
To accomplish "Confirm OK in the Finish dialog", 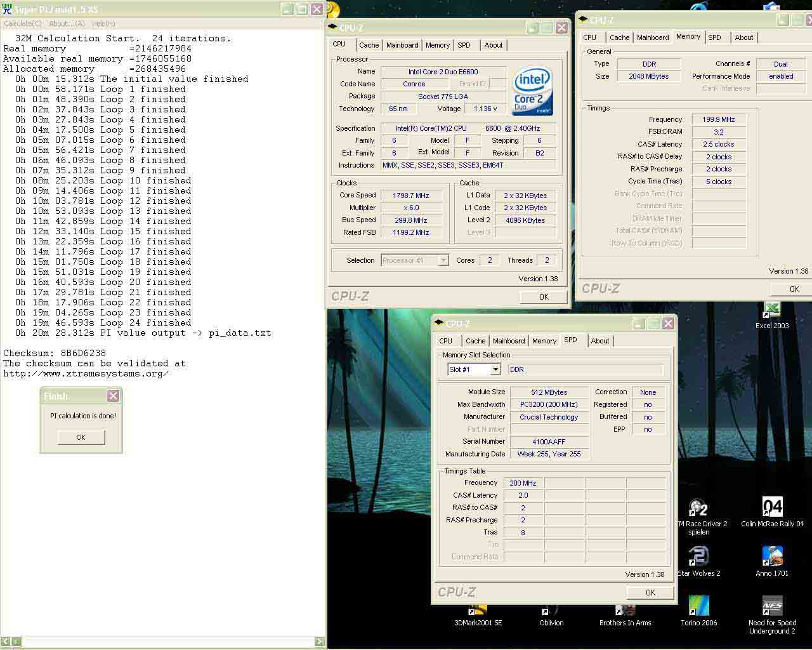I will (x=81, y=437).
